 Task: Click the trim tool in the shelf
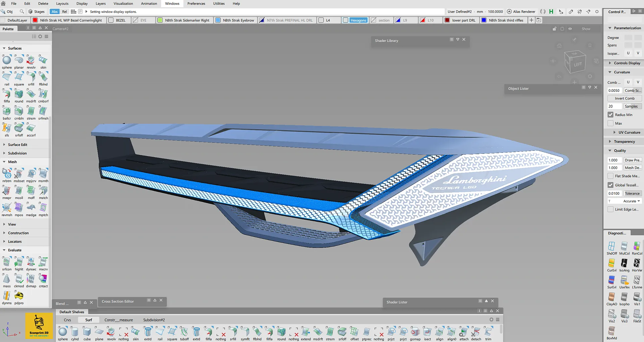pos(488,332)
